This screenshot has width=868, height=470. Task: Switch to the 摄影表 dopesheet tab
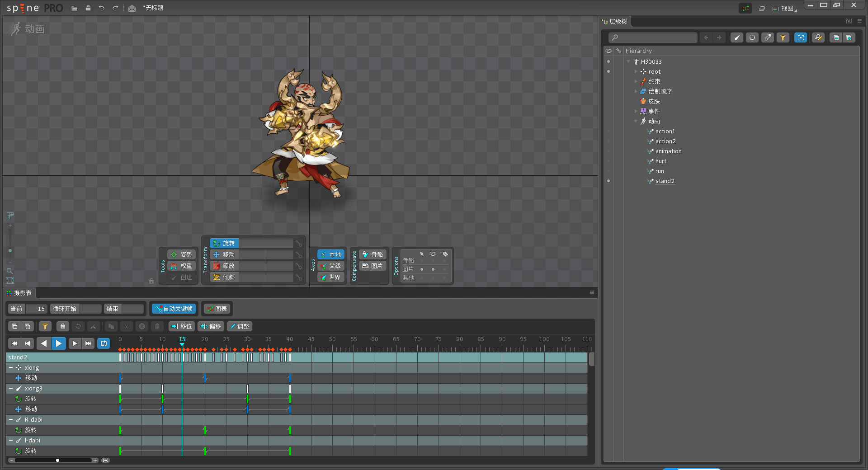[19, 293]
